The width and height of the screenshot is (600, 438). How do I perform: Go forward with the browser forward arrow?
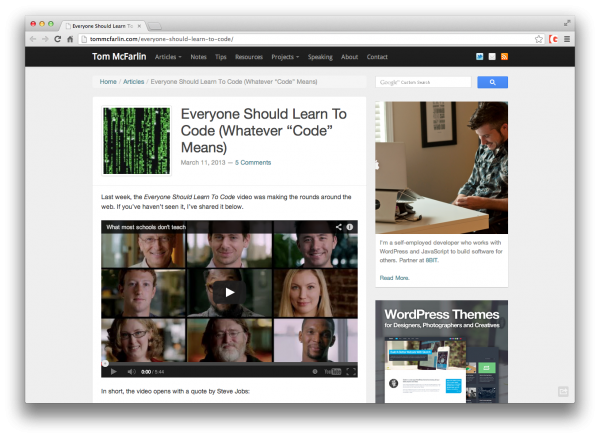(45, 39)
